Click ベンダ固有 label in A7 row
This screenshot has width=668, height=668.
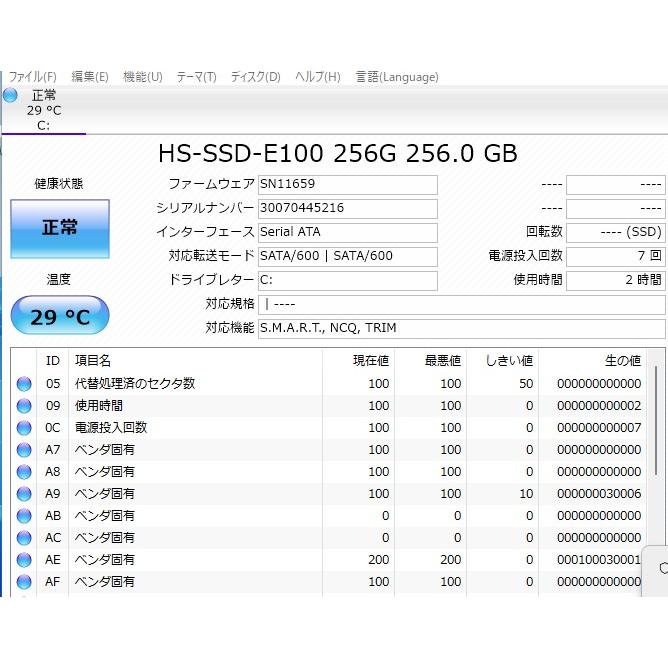pyautogui.click(x=105, y=450)
